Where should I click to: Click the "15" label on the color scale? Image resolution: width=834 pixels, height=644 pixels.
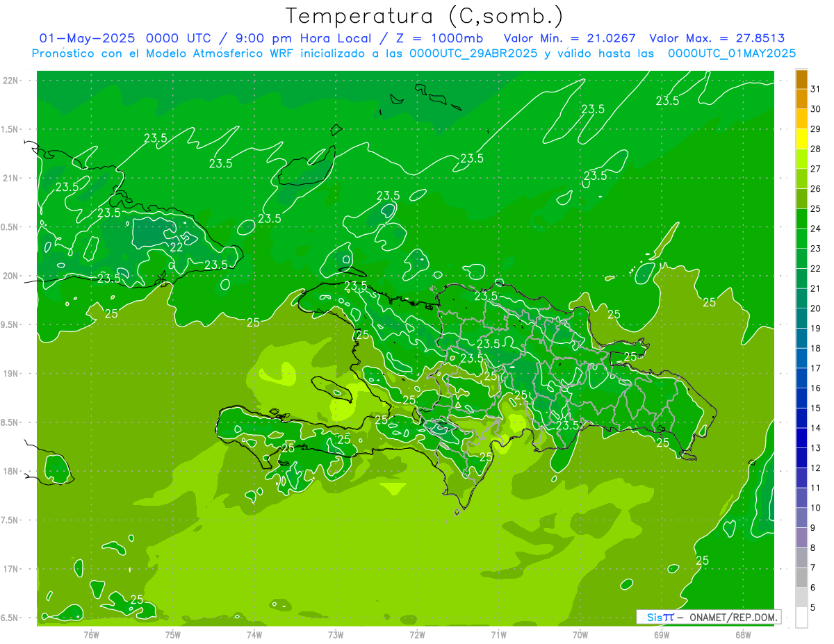[816, 408]
